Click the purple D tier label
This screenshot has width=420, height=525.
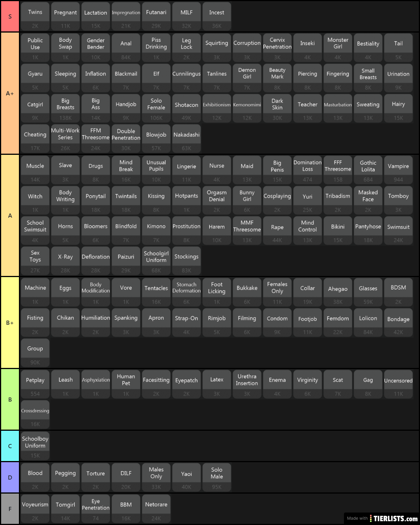coord(10,477)
